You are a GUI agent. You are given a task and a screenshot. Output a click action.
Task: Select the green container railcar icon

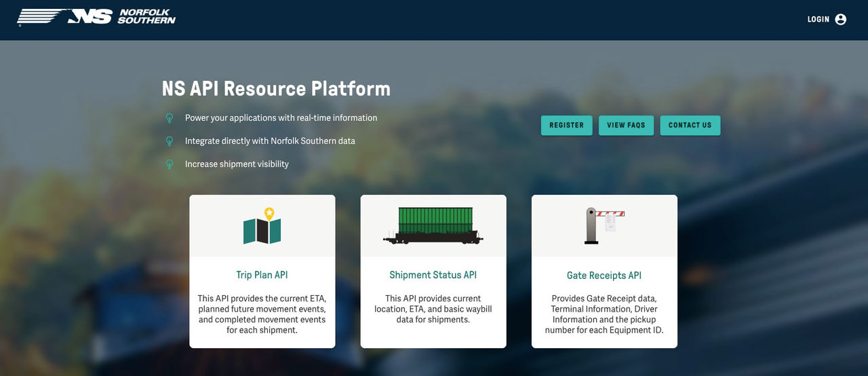pos(433,226)
